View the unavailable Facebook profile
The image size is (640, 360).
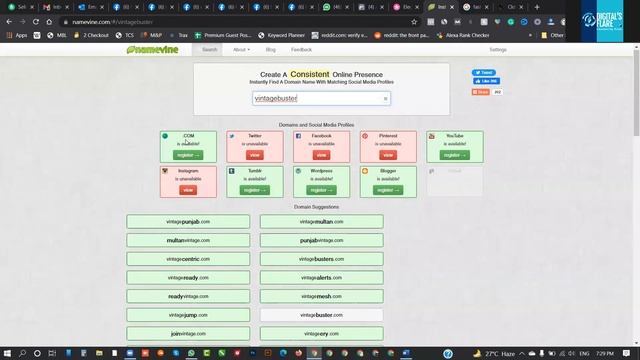(321, 155)
